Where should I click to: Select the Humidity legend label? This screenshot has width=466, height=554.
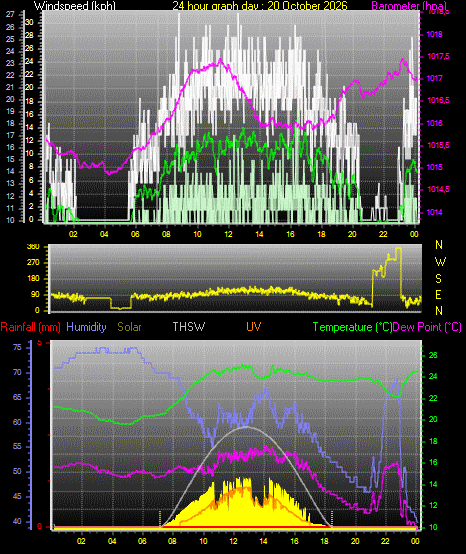pos(86,327)
